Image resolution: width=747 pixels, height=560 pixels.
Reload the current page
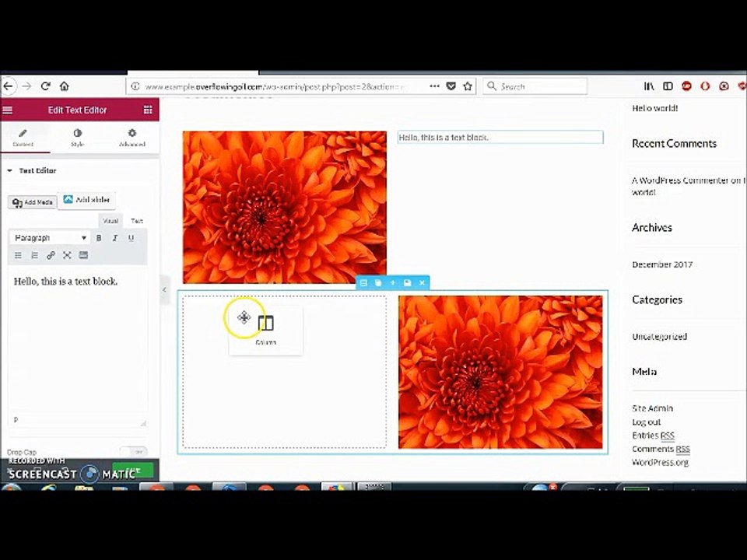(x=46, y=86)
